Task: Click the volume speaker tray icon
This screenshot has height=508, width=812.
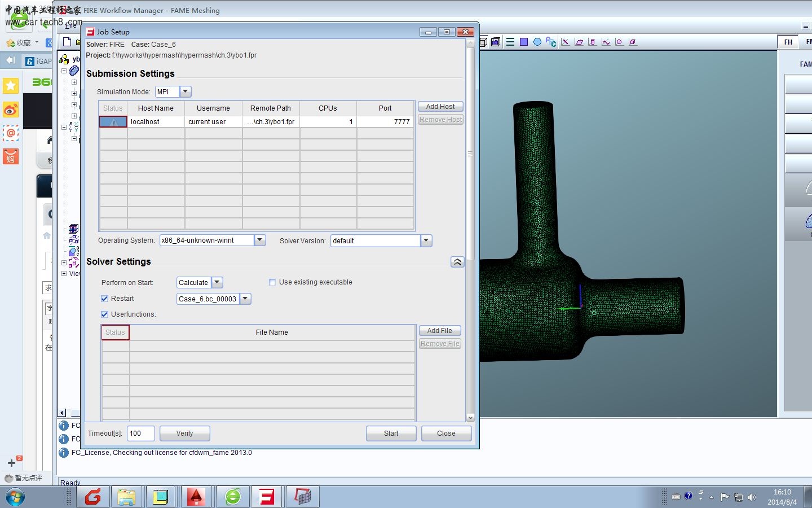Action: (x=752, y=497)
